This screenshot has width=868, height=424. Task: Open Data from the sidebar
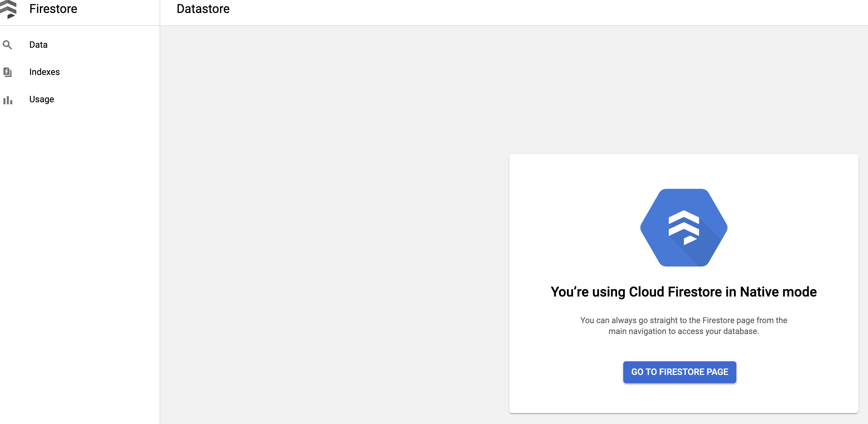38,44
